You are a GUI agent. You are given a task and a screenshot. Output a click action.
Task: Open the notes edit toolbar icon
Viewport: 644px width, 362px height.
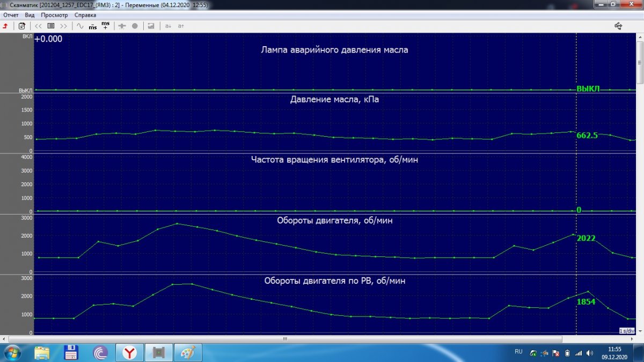click(21, 26)
